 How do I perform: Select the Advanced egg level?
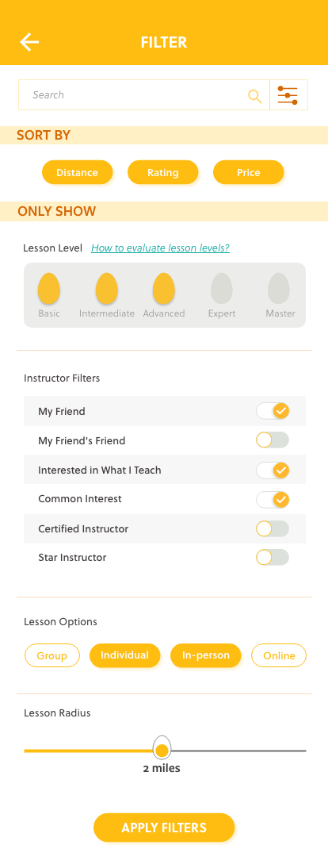[164, 289]
